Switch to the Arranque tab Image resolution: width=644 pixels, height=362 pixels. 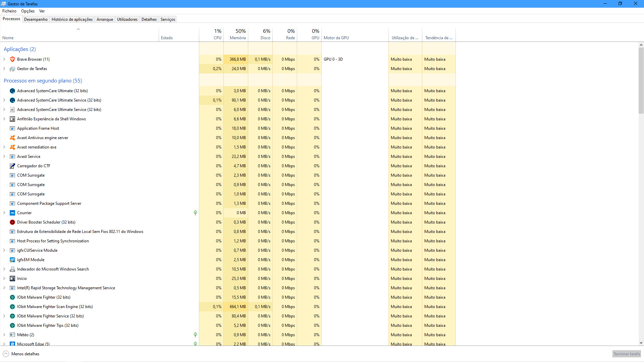[x=105, y=19]
